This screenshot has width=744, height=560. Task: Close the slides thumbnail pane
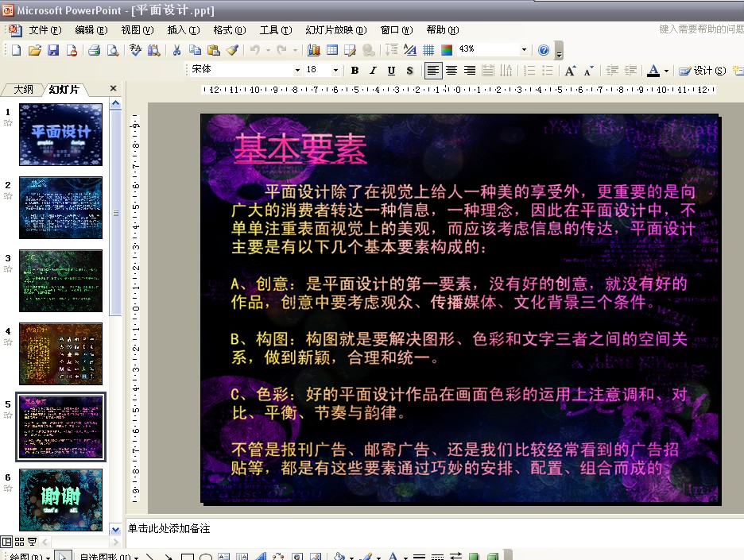tap(113, 88)
